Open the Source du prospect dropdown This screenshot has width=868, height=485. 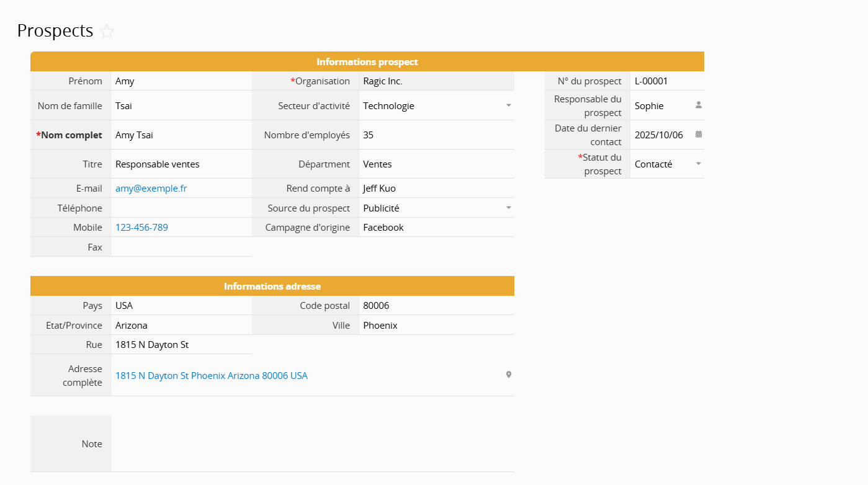click(x=508, y=208)
